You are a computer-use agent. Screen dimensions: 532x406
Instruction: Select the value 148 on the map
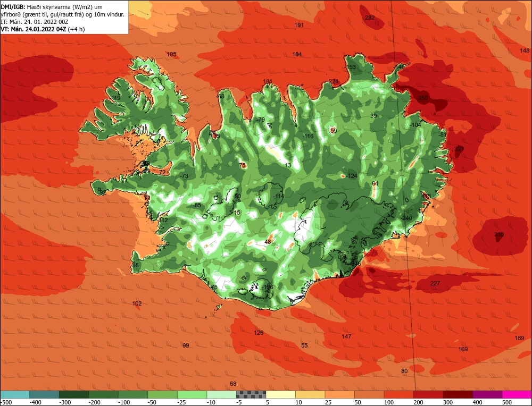[x=525, y=50]
